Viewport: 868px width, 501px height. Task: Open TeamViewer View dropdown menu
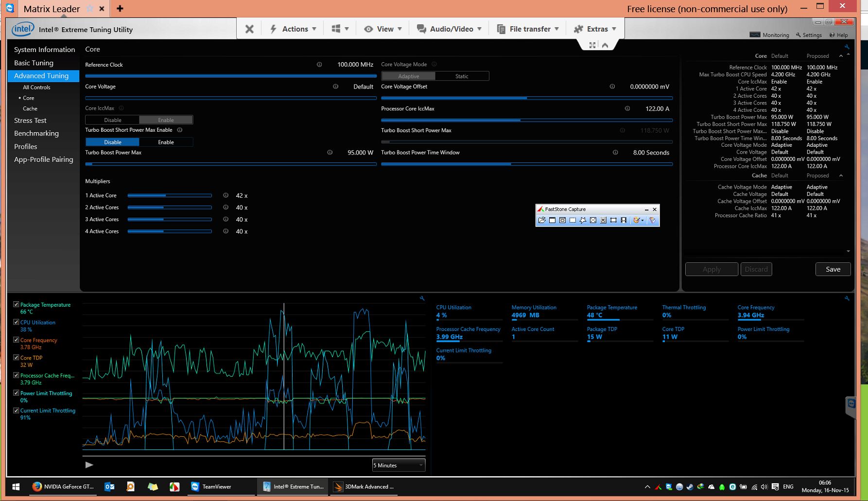tap(383, 29)
